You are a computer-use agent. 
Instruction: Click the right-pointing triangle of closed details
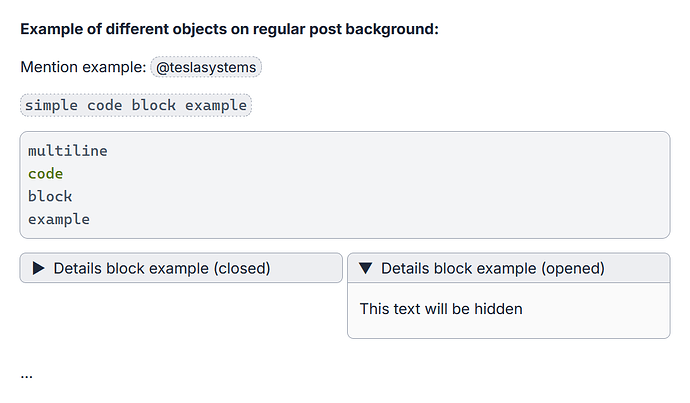[39, 268]
